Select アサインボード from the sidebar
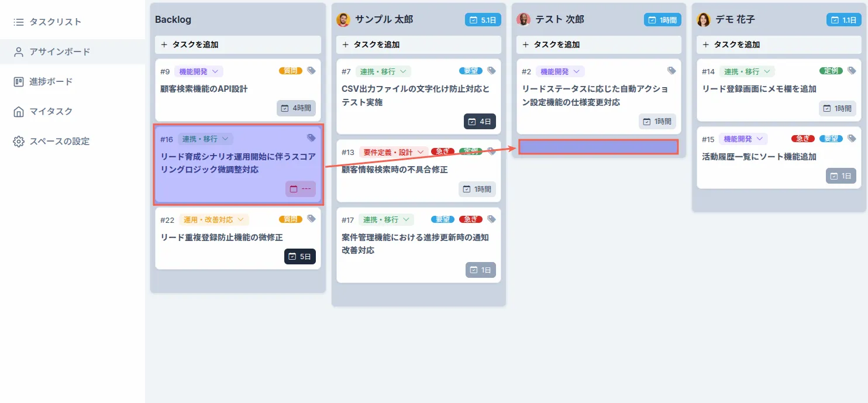The height and width of the screenshot is (403, 868). point(60,51)
